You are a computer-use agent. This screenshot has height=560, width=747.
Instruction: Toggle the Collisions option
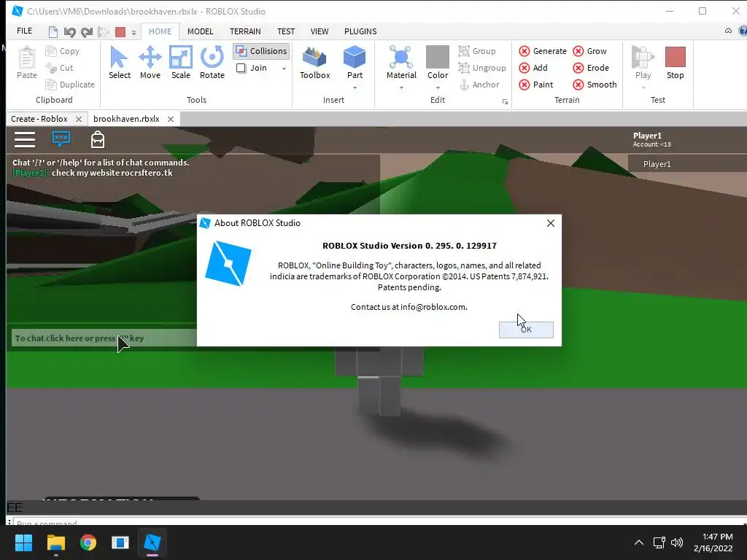[x=262, y=51]
